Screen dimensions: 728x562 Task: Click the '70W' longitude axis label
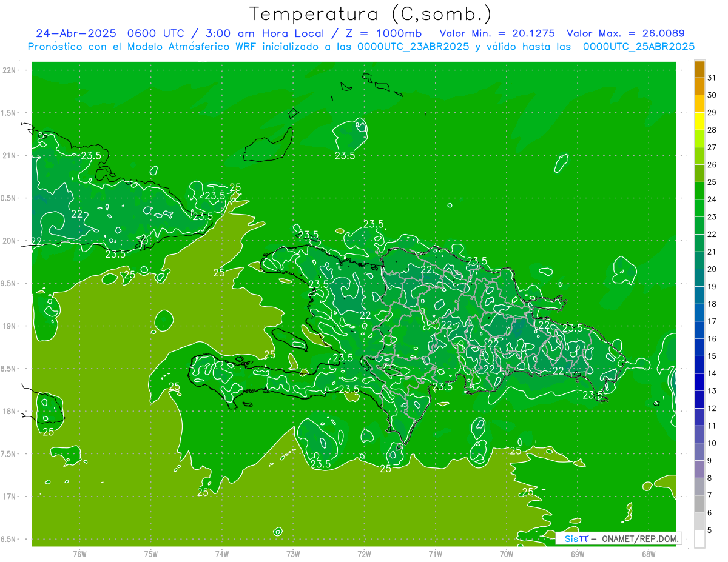(x=507, y=555)
